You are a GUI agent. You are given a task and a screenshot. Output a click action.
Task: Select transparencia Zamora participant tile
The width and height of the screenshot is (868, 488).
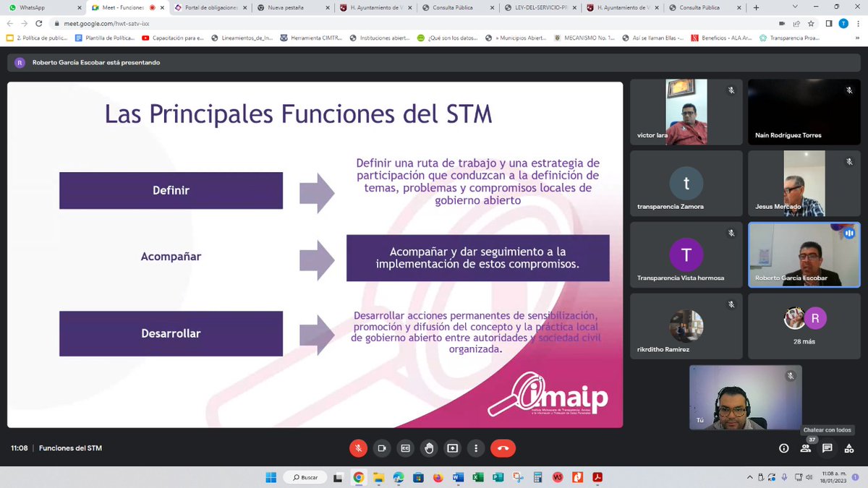tap(686, 183)
